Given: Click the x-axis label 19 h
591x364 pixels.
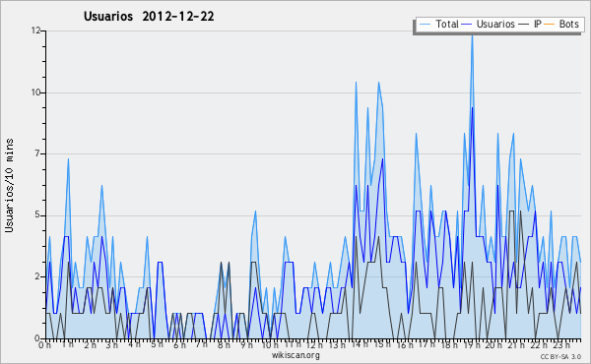Looking at the screenshot, I should click(x=471, y=344).
